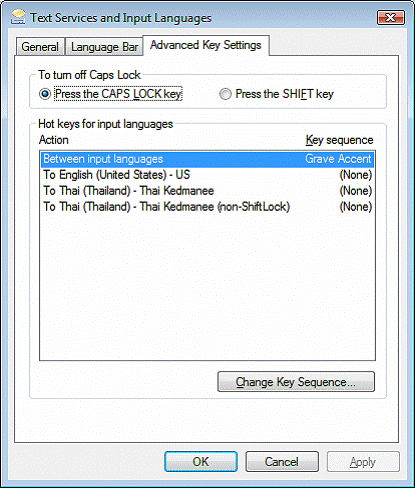Select Between input languages hot key row
415x488 pixels.
pyautogui.click(x=207, y=159)
